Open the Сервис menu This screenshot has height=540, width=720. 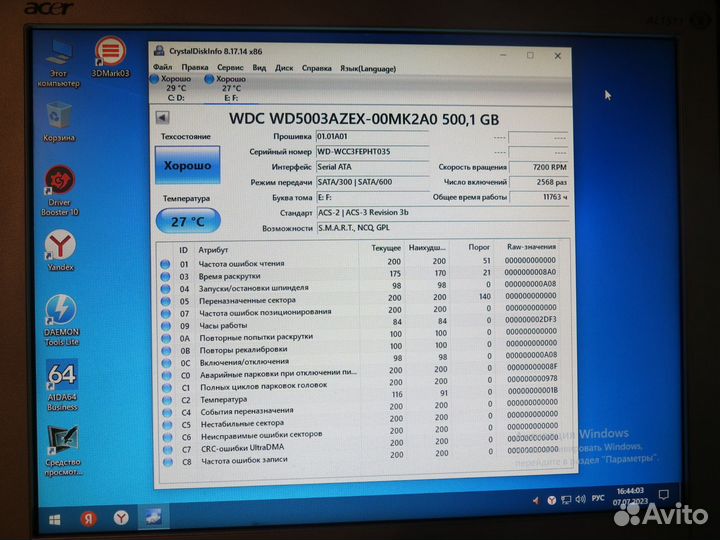coord(230,68)
